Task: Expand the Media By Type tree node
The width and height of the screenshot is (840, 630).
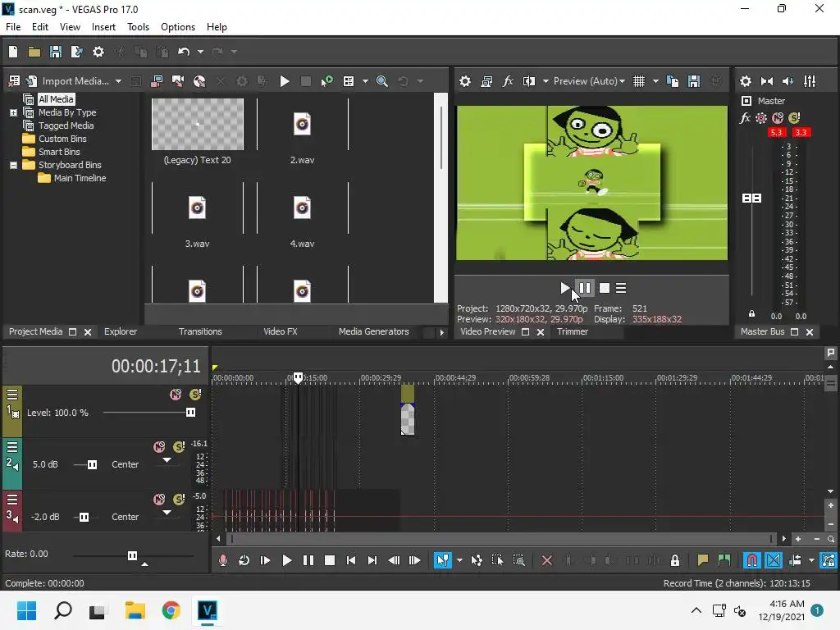Action: click(13, 113)
